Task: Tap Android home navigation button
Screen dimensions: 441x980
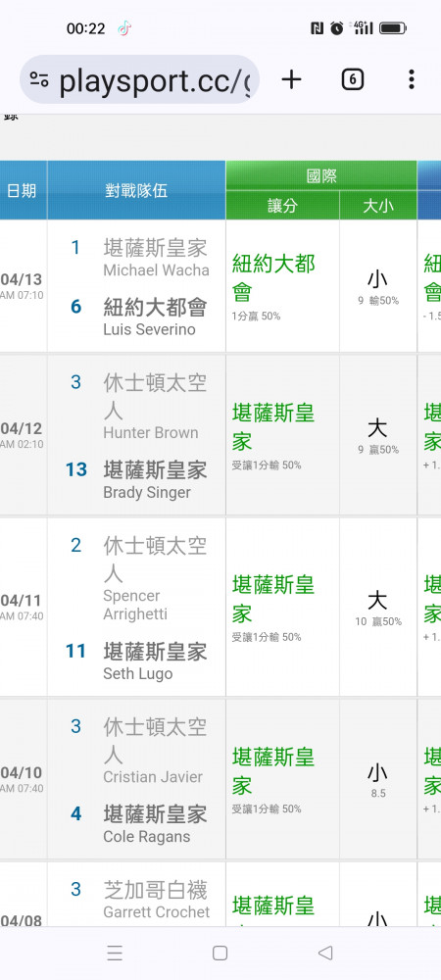Action: click(220, 953)
